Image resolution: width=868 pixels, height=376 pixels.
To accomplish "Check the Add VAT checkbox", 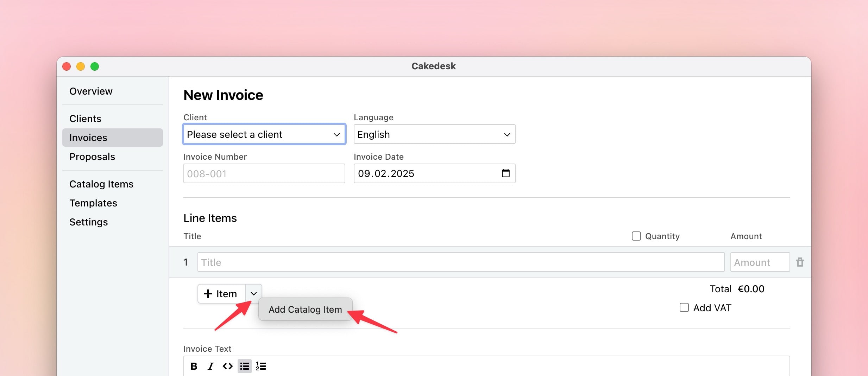I will coord(684,308).
